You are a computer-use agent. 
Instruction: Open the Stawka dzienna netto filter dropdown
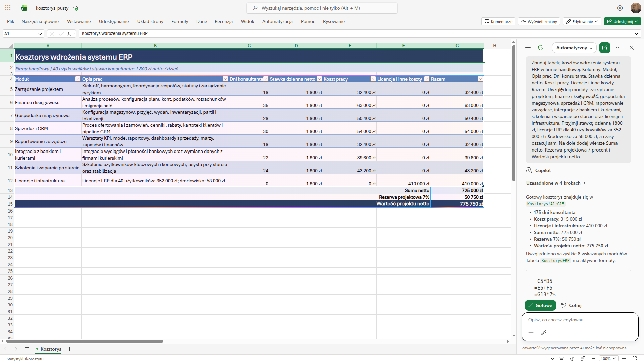point(319,79)
